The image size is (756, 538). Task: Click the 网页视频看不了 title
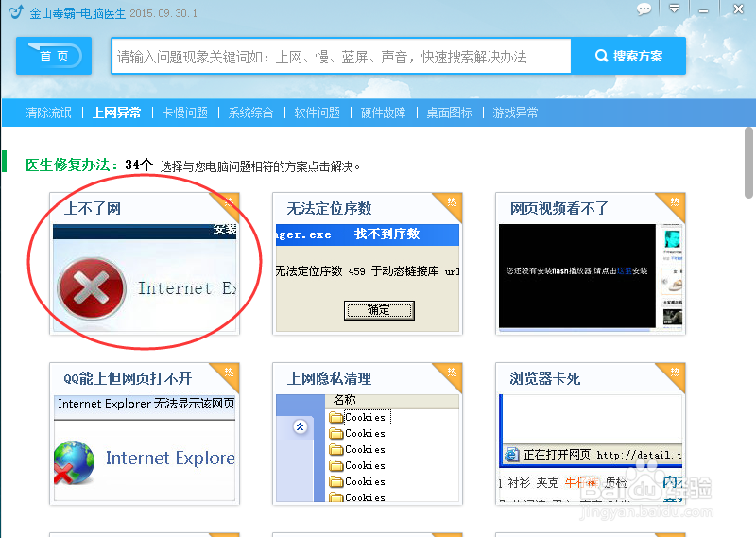[x=558, y=208]
